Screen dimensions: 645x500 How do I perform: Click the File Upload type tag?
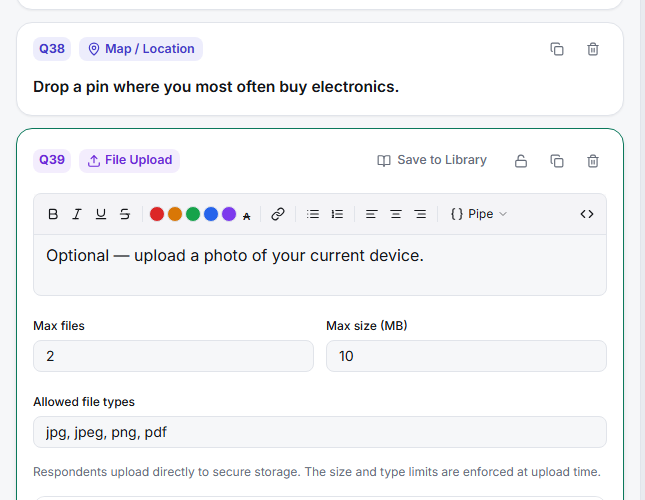click(x=130, y=160)
